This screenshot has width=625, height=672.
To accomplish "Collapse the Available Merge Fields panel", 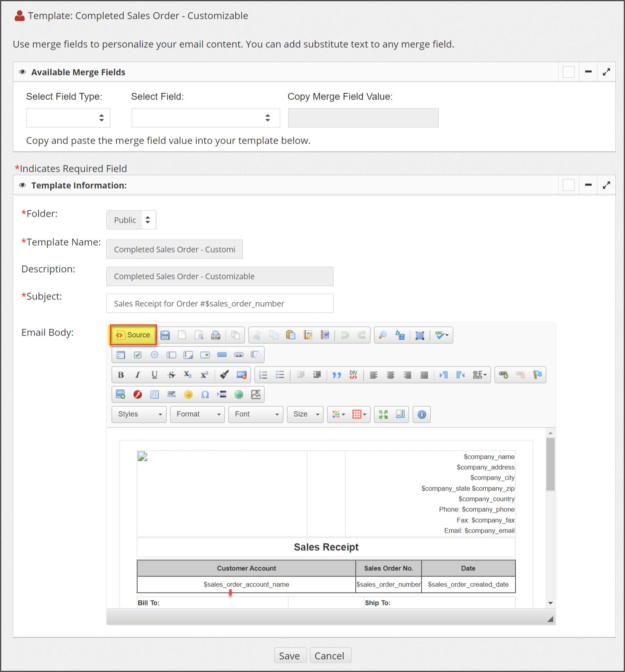I will (x=588, y=72).
